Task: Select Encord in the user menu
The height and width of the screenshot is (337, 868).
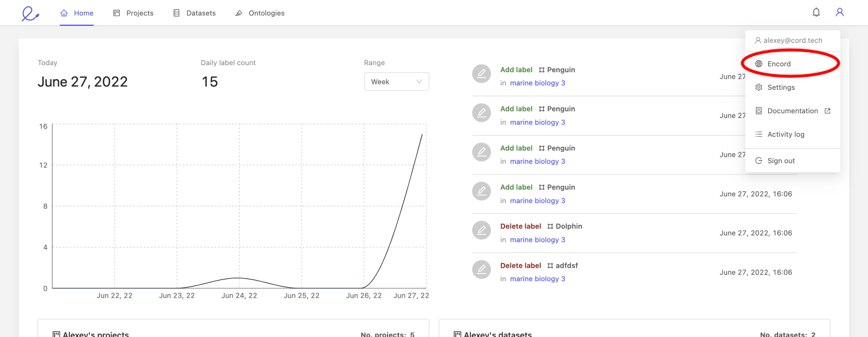Action: click(x=793, y=64)
